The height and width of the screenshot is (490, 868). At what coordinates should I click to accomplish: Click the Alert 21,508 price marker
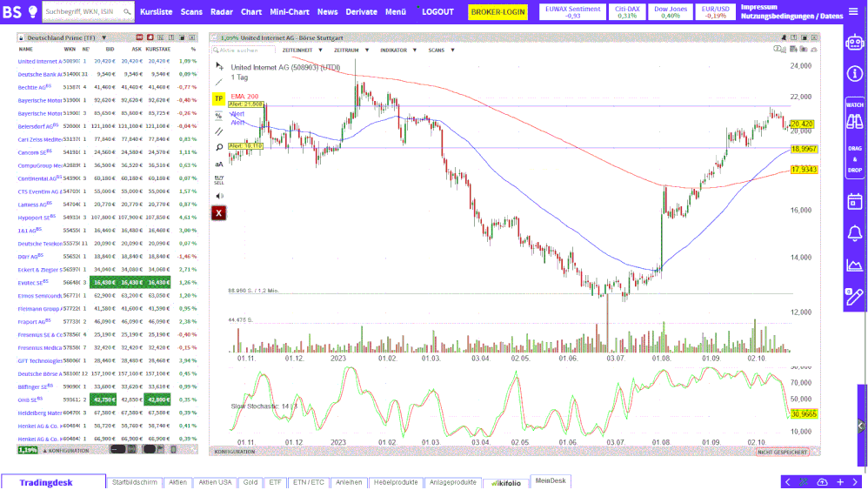pyautogui.click(x=245, y=104)
